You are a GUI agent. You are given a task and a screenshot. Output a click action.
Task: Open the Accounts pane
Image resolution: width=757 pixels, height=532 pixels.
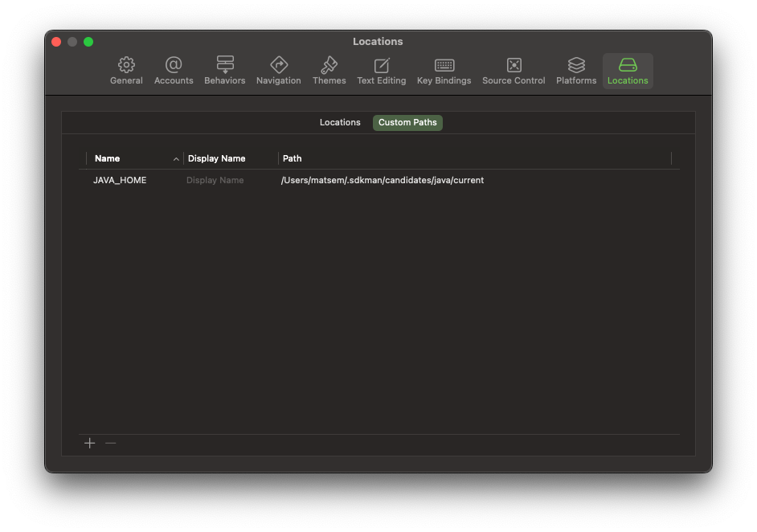(174, 71)
